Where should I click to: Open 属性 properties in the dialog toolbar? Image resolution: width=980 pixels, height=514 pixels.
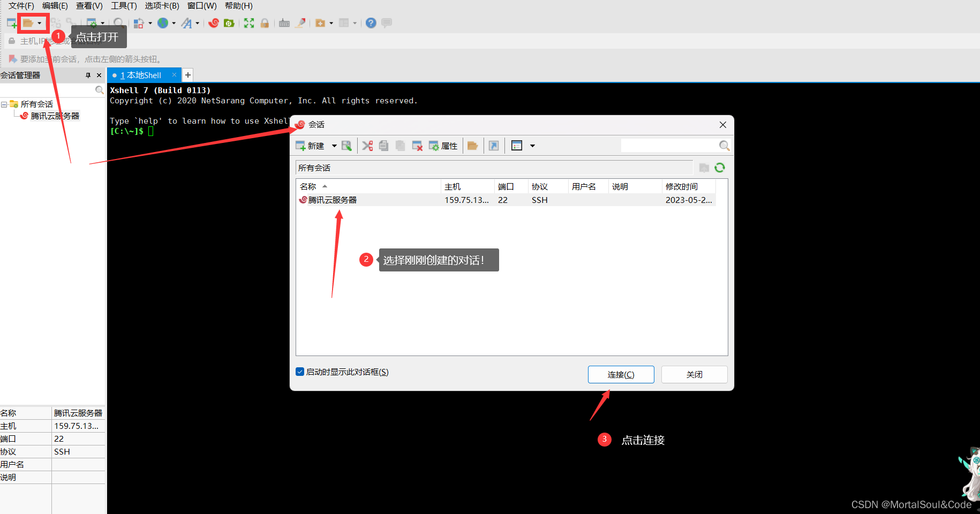[443, 146]
